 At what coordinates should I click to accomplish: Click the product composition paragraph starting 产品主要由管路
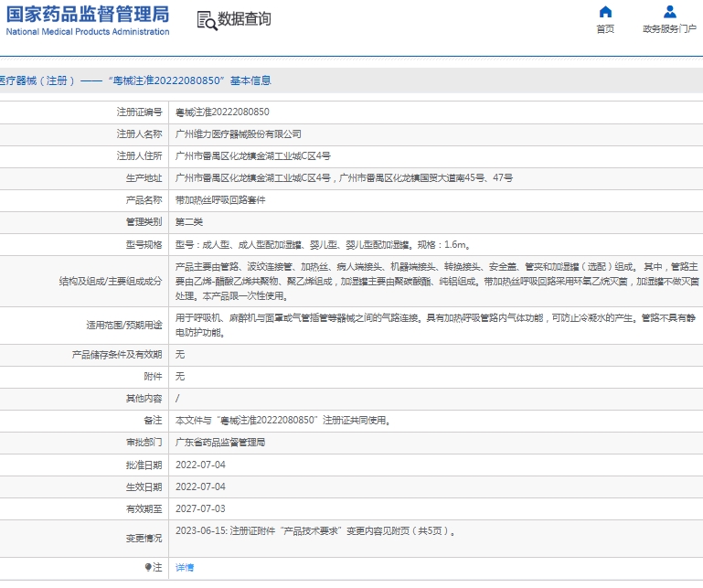tap(437, 282)
